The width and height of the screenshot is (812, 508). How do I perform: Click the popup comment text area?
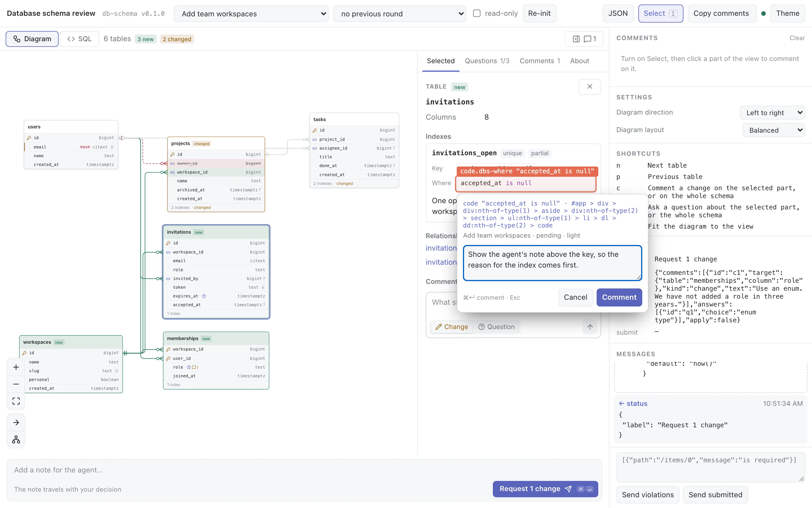[x=552, y=263]
